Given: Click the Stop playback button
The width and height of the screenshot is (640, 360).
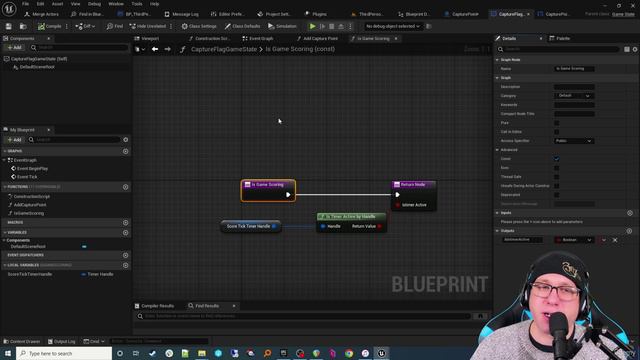Looking at the screenshot, I should 332,26.
